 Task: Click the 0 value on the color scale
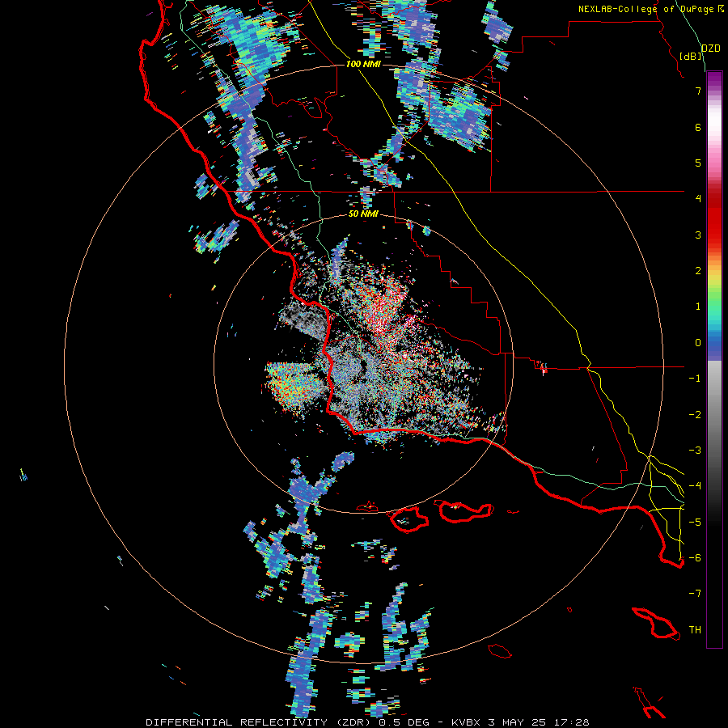coord(698,343)
